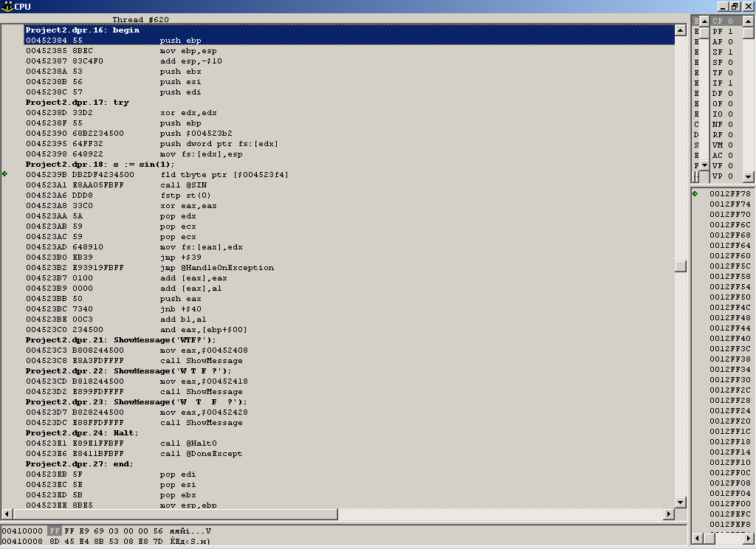The width and height of the screenshot is (756, 549).
Task: Click the CPU window system icon
Action: pyautogui.click(x=7, y=6)
